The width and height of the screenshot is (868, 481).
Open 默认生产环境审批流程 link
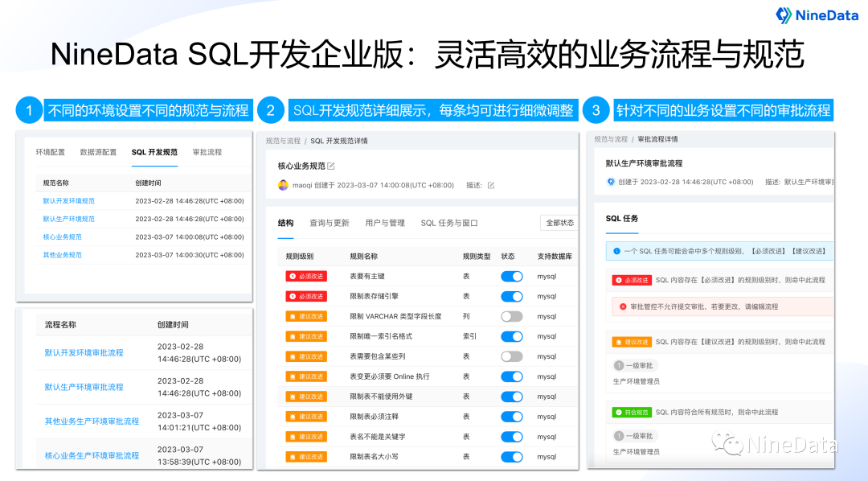pos(84,387)
